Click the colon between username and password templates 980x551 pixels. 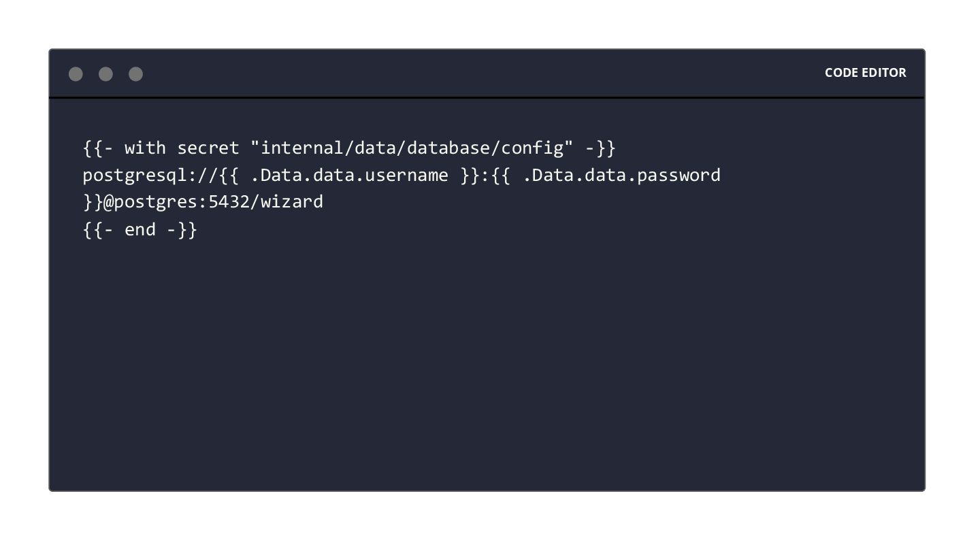(485, 176)
